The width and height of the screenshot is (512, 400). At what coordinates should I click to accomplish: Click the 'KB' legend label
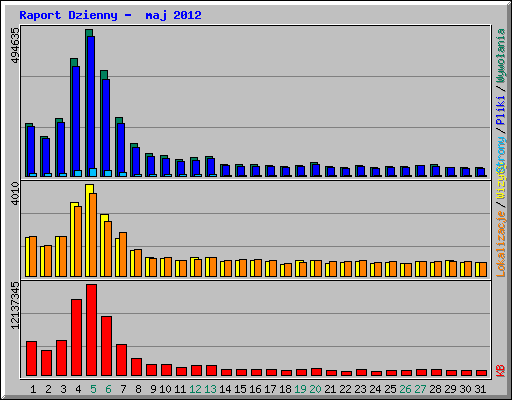pyautogui.click(x=501, y=371)
